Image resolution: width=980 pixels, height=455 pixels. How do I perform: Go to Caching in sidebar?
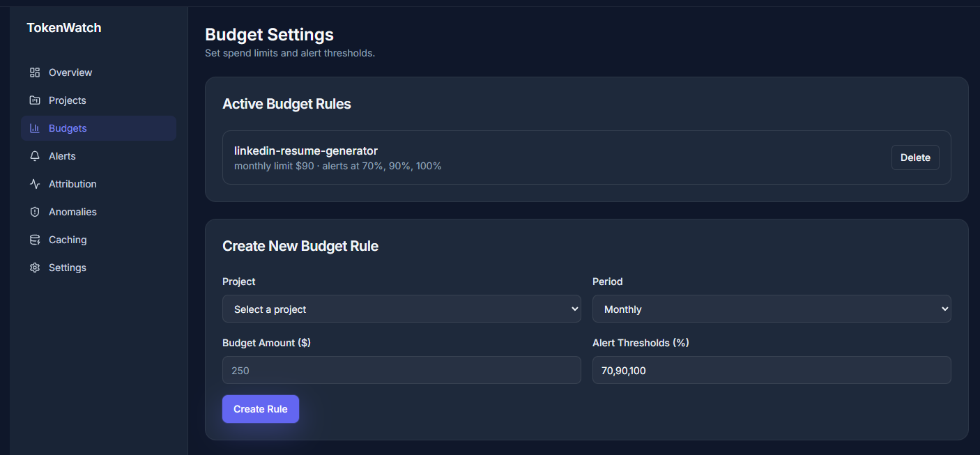(x=98, y=240)
